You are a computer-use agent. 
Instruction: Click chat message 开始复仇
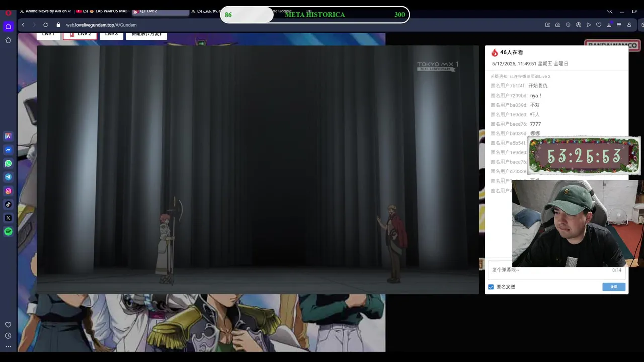538,86
